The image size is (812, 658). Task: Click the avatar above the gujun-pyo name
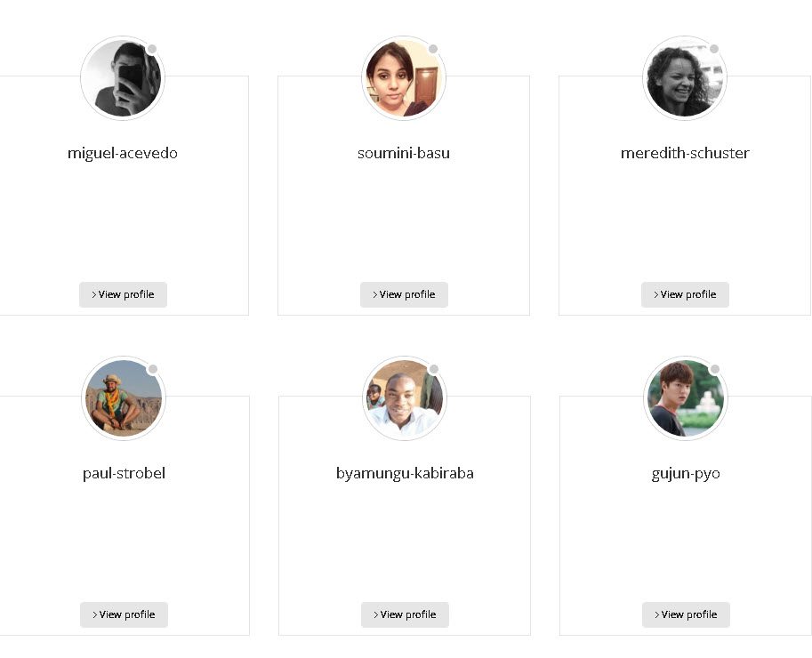point(686,398)
